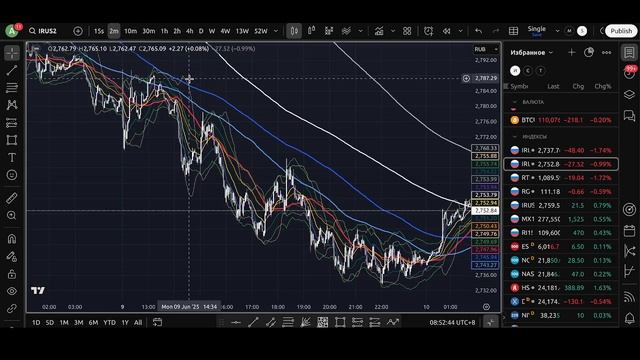Open the IRUS2 symbol search
The width and height of the screenshot is (640, 360).
tap(43, 31)
